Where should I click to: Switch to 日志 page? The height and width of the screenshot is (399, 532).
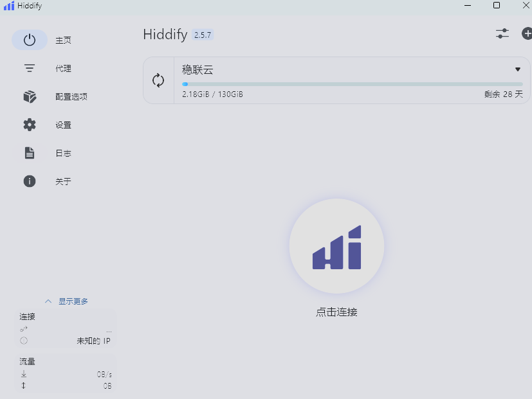(x=63, y=154)
